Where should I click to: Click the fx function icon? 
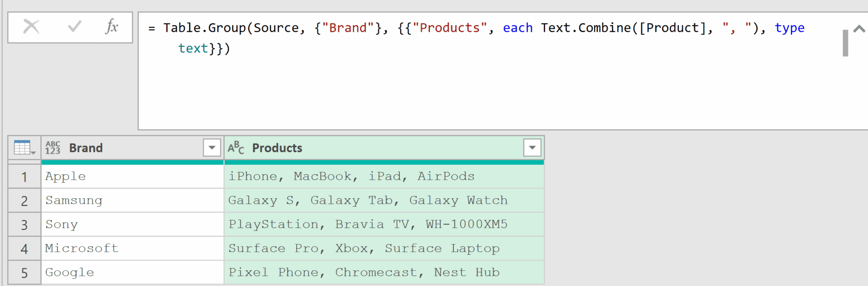111,27
